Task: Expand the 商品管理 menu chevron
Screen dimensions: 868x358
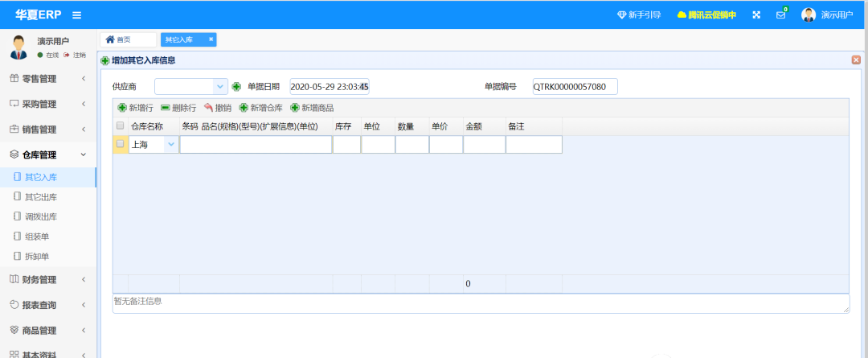Action: (84, 331)
